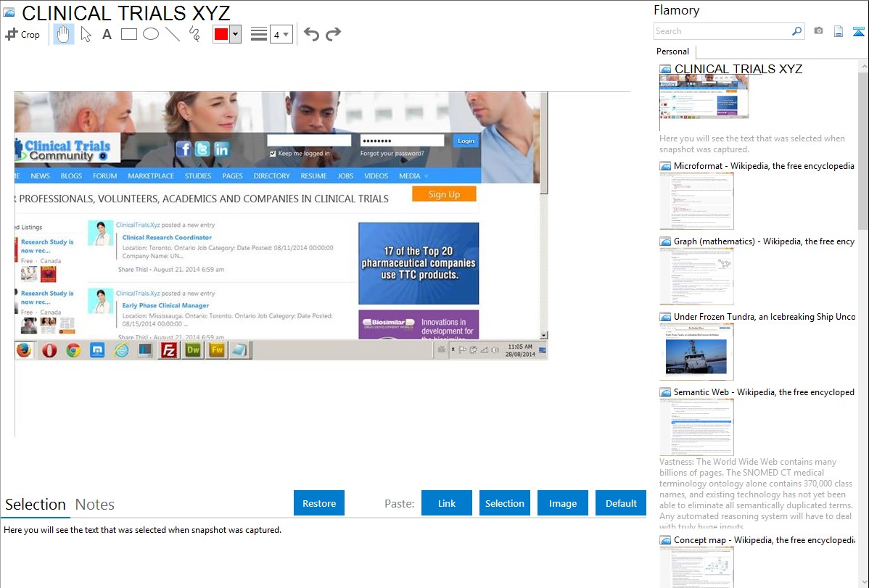
Task: Click the blue collapse panel icon
Action: tap(858, 31)
